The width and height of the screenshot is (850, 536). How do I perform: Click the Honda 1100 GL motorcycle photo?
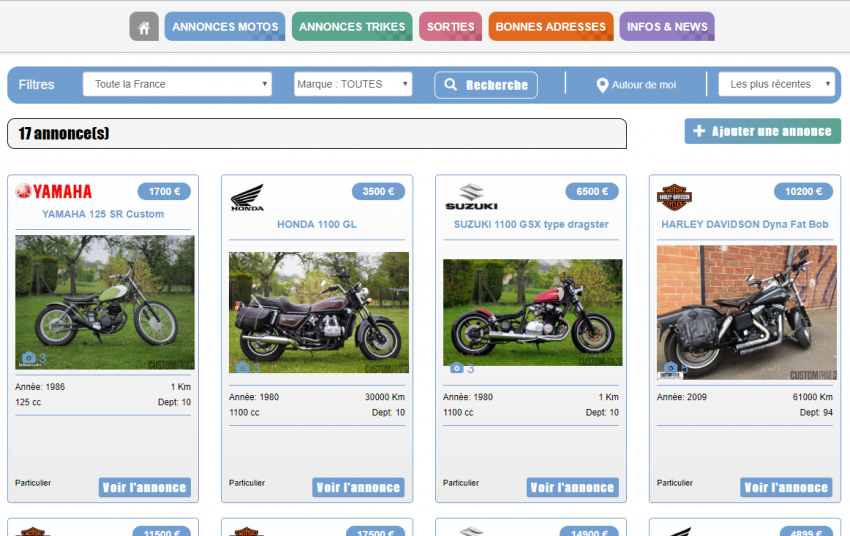[319, 313]
